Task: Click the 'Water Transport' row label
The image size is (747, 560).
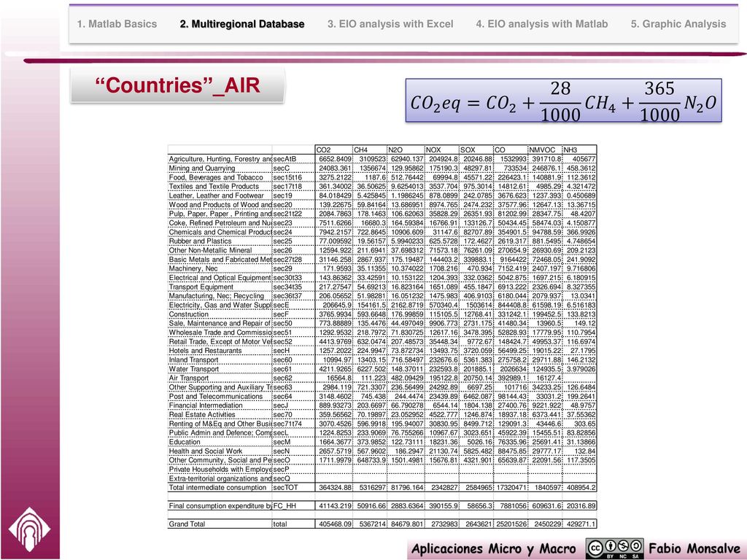Action: [x=194, y=368]
